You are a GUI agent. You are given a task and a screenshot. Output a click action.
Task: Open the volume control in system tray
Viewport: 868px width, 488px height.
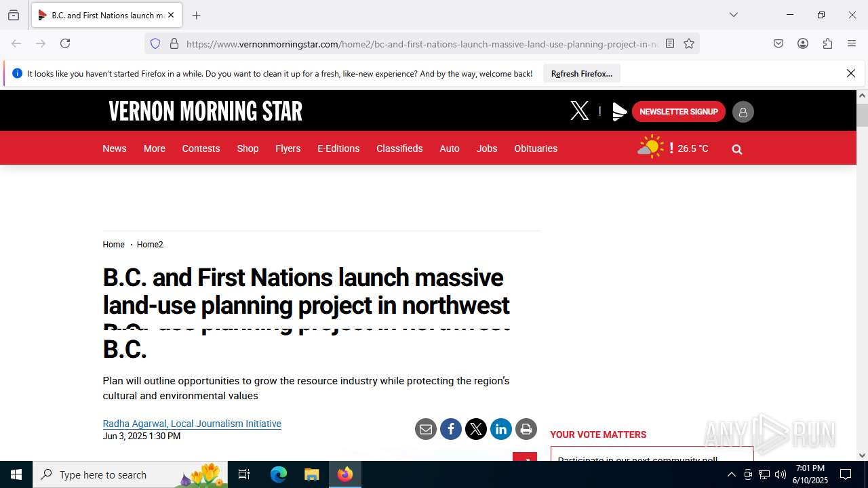(781, 474)
